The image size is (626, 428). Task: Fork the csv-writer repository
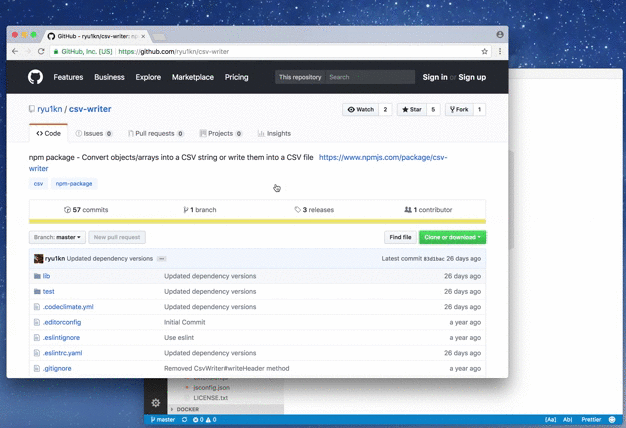[459, 109]
